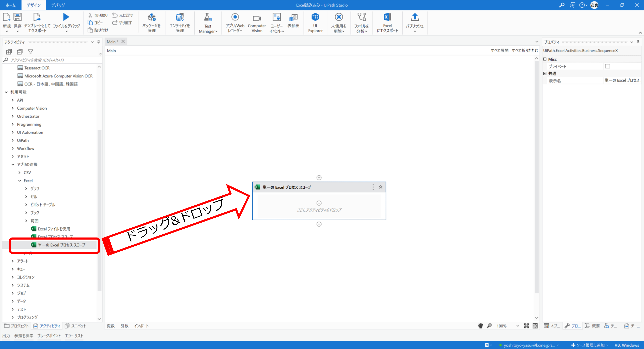Expand the Computer Vision tree node
This screenshot has height=349, width=644.
pyautogui.click(x=13, y=108)
